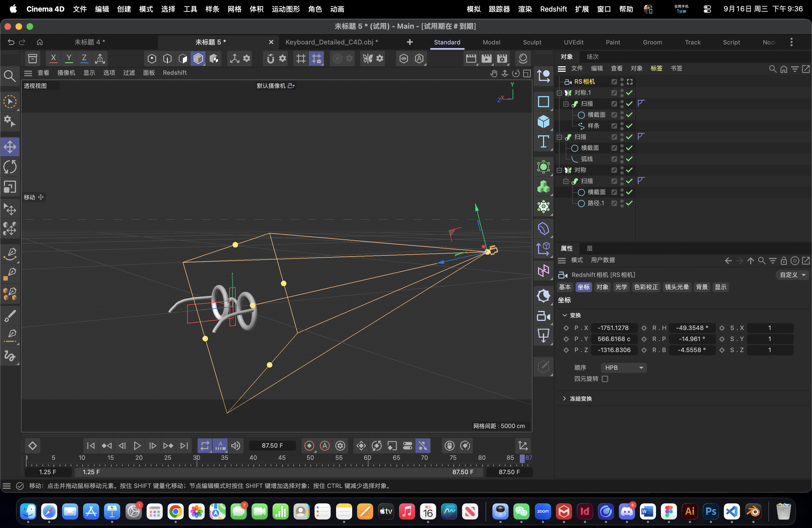Toggle the layer square of 对称 object
Screen dimensions: 812x528
(x=614, y=170)
